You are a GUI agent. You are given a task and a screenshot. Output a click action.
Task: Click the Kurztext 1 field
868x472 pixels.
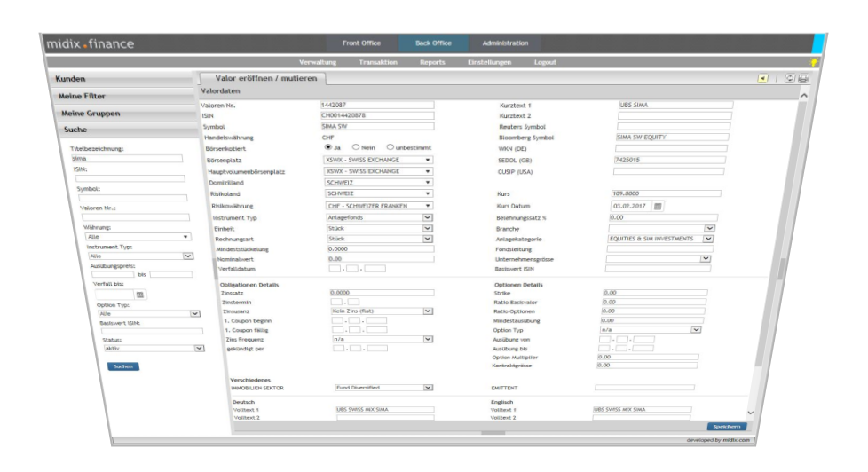click(x=676, y=105)
